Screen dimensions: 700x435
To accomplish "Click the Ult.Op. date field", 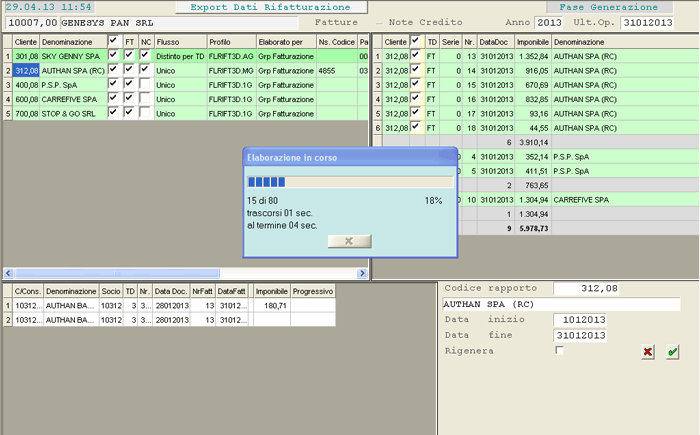I will click(x=647, y=23).
